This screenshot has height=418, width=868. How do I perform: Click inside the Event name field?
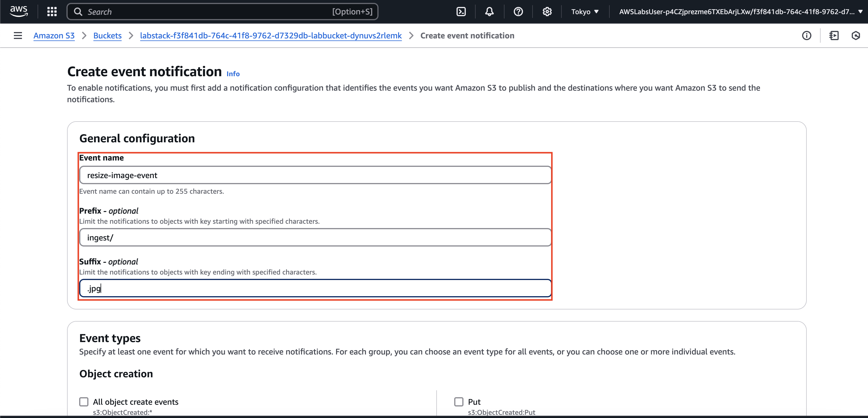315,175
